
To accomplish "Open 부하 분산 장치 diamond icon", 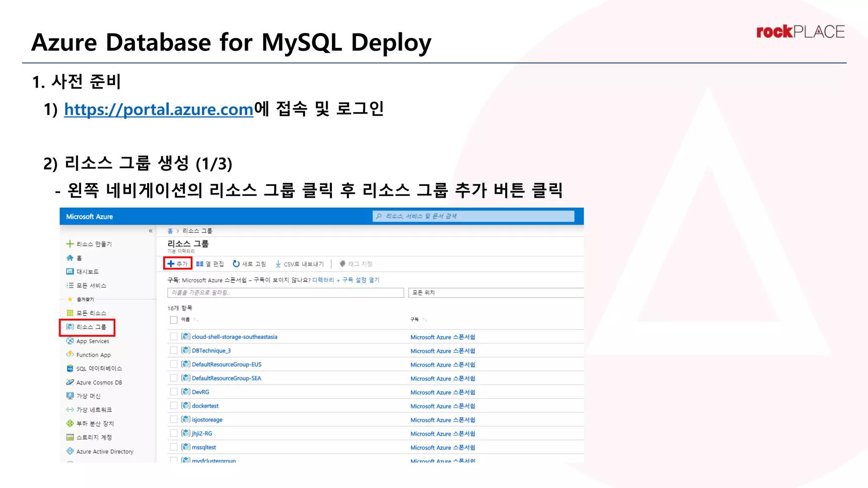I will tap(70, 423).
